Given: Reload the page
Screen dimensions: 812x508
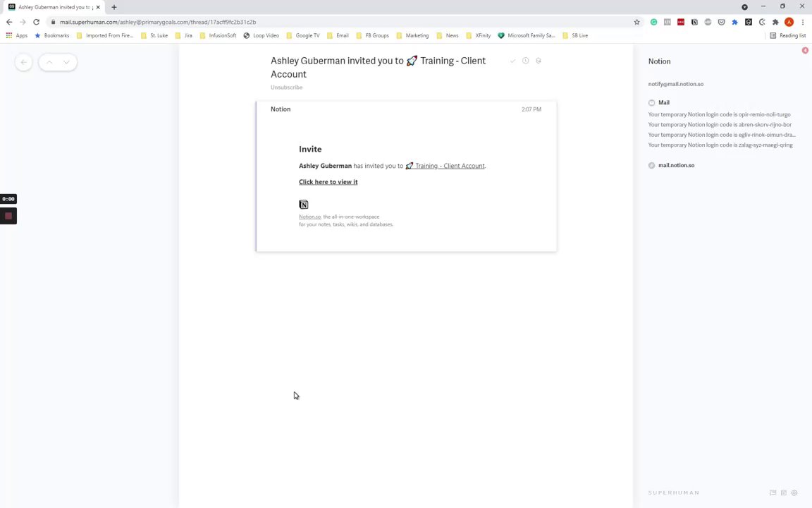Looking at the screenshot, I should [36, 23].
